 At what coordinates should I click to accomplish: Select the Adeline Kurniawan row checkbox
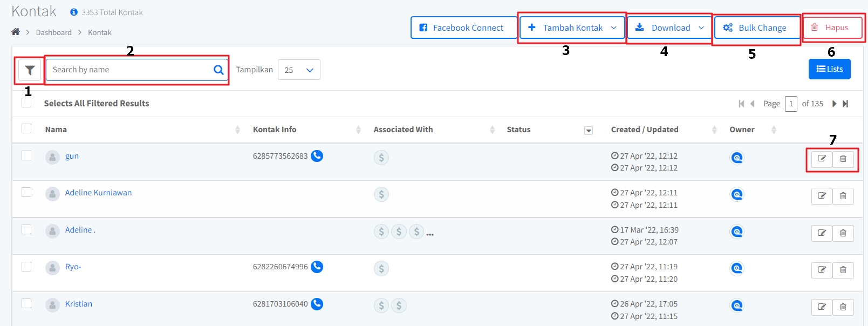(26, 192)
